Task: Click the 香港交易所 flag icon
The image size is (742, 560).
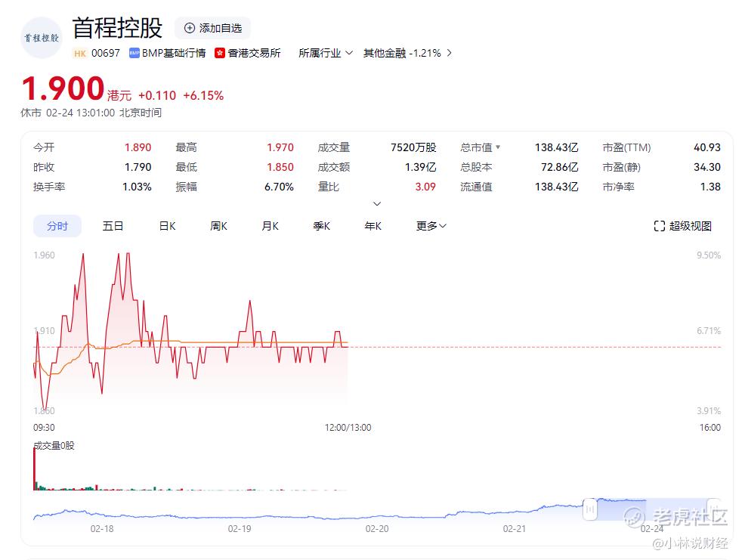Action: coord(220,53)
